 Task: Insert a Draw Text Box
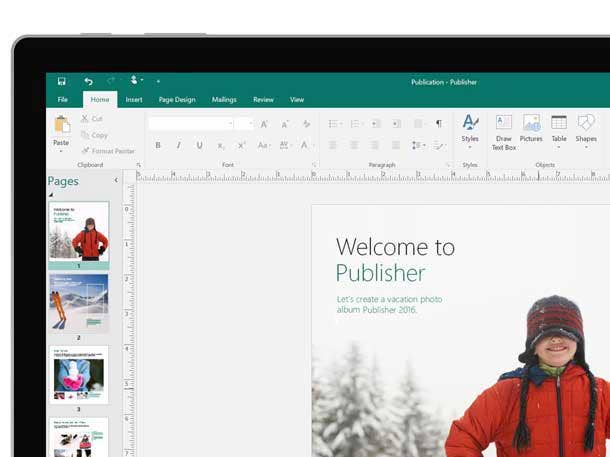[504, 129]
